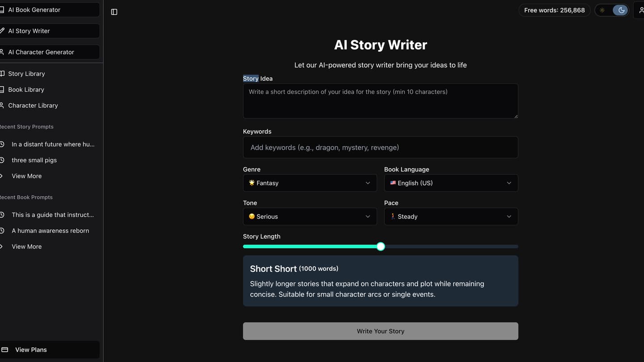Click the sun icon on the theme switch
The image size is (644, 362).
coord(602,10)
